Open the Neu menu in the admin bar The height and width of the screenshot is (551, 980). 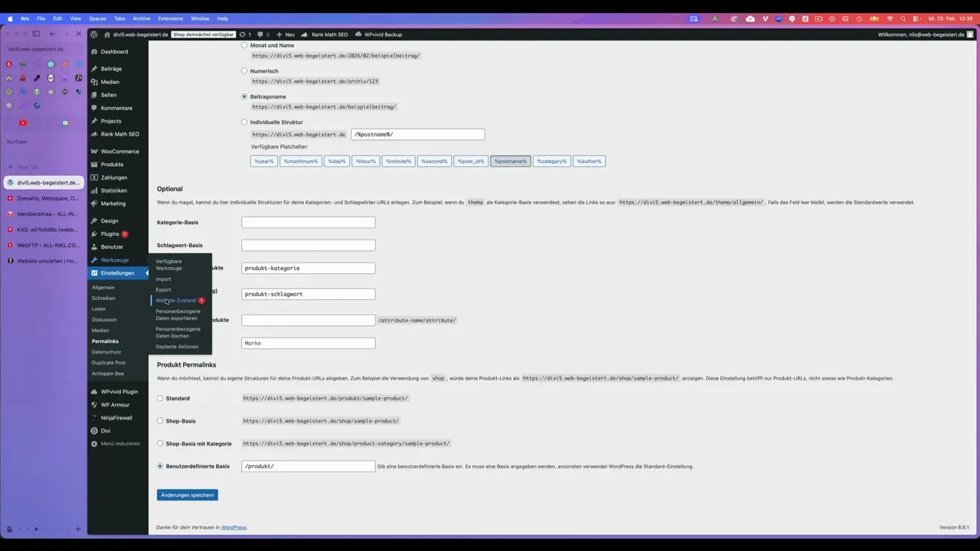285,34
